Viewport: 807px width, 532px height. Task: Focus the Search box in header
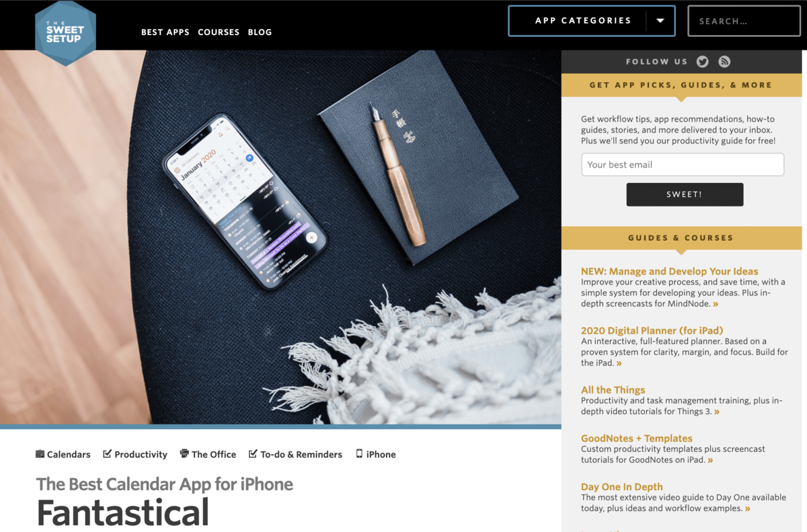coord(744,21)
